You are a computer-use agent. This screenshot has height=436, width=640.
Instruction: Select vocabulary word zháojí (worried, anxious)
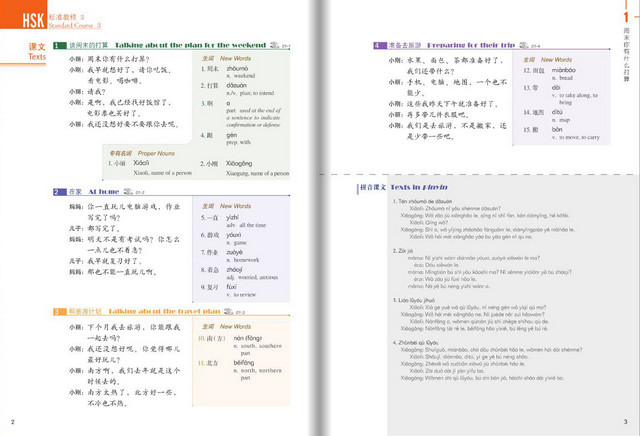[234, 270]
